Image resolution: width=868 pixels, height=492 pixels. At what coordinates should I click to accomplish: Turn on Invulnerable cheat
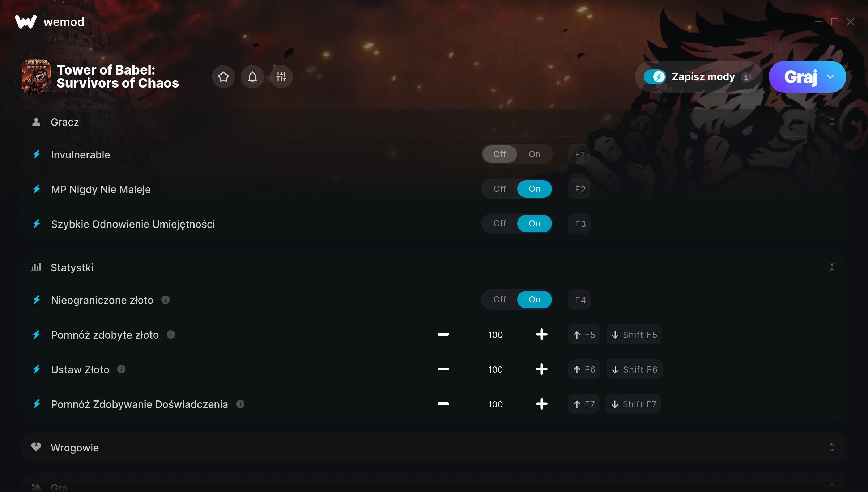click(x=534, y=154)
